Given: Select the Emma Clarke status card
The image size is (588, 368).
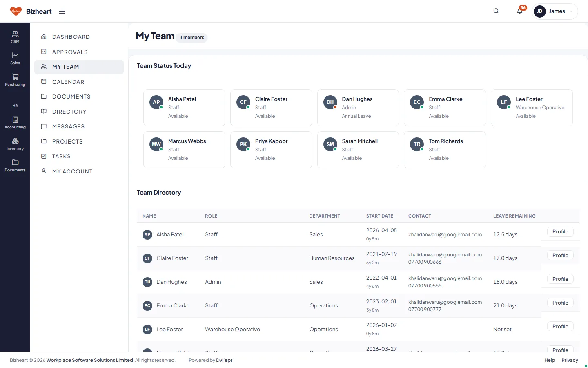Looking at the screenshot, I should click(445, 108).
